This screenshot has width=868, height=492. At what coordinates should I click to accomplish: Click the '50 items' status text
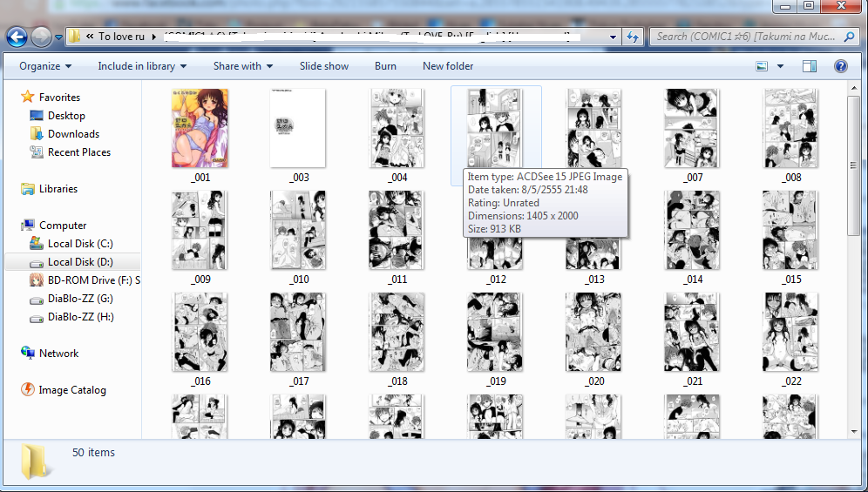pos(93,452)
